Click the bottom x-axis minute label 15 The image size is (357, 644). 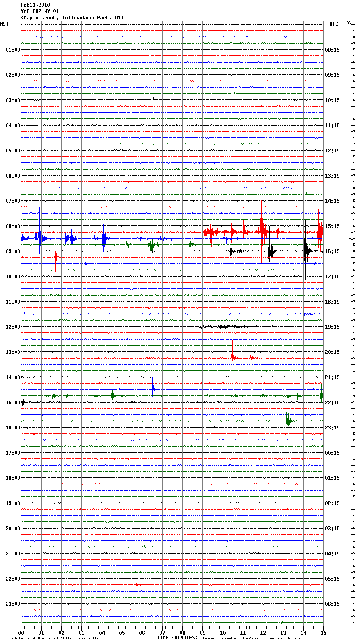[323, 633]
